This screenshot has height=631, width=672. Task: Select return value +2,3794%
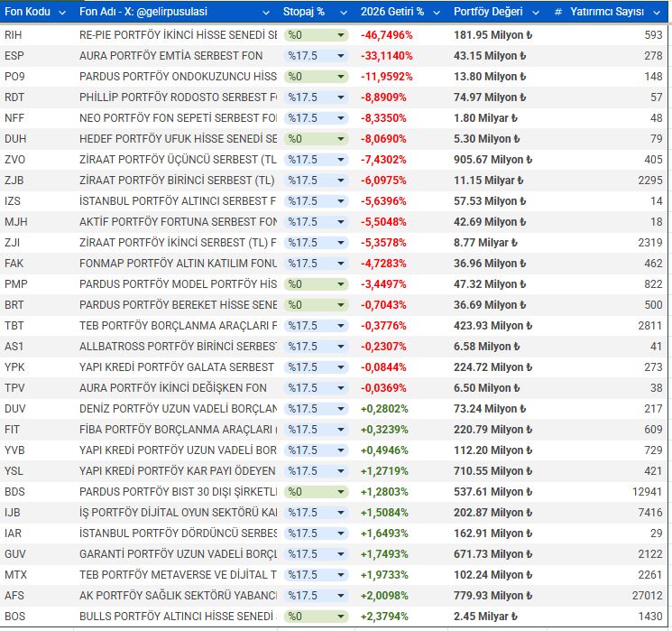(384, 617)
